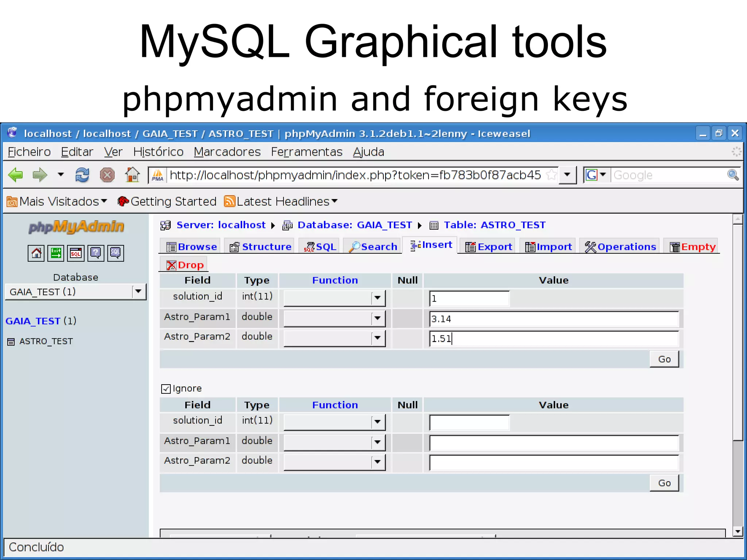Open the Ferramentas menu
This screenshot has height=560, width=747.
pos(307,152)
